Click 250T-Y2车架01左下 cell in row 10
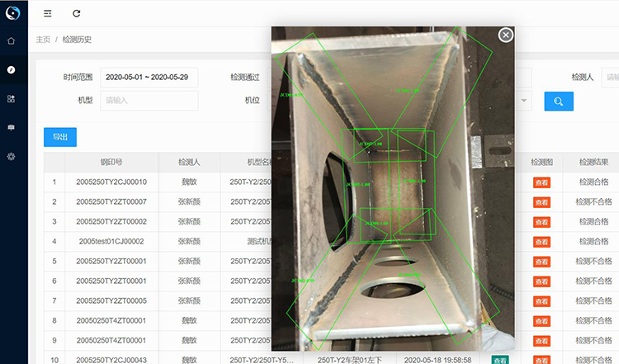The width and height of the screenshot is (619, 364). coord(350,360)
